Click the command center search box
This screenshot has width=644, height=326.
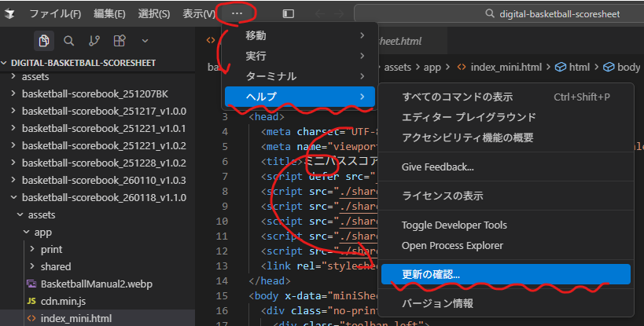tap(499, 13)
